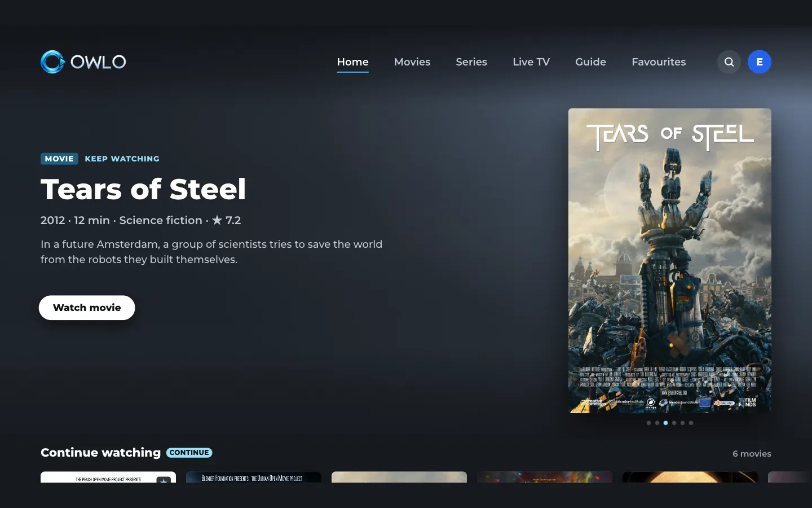Go to the Movies section
Screen dimensions: 812x508
pos(412,62)
